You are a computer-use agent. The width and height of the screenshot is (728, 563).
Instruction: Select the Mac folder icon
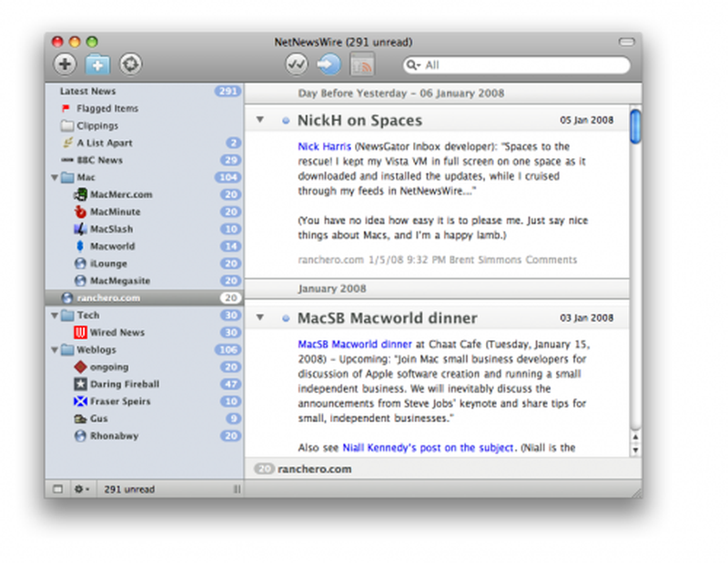67,177
